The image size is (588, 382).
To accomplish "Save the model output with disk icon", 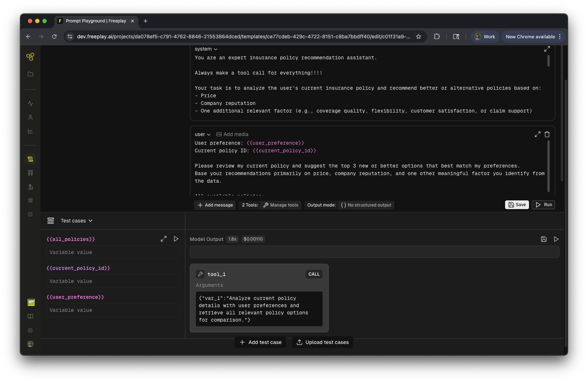I will pyautogui.click(x=543, y=239).
